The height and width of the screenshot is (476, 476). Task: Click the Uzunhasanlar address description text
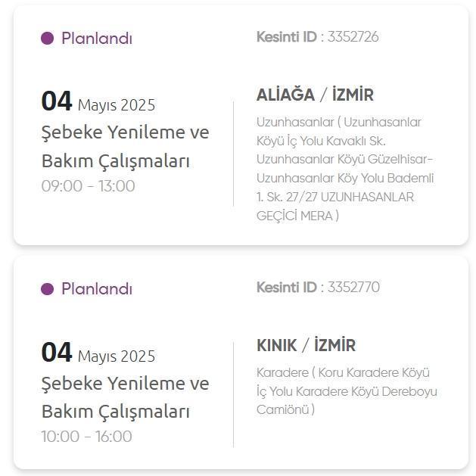coord(346,169)
